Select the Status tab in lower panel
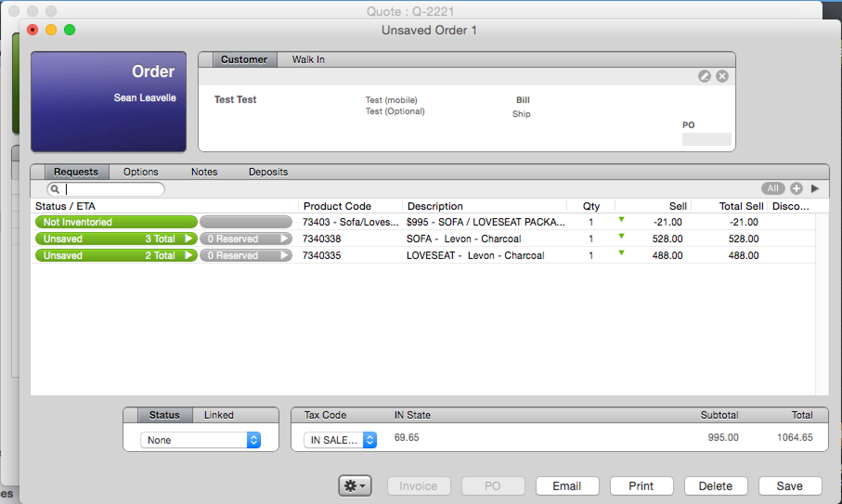Screen dimensions: 842x504 pyautogui.click(x=164, y=415)
